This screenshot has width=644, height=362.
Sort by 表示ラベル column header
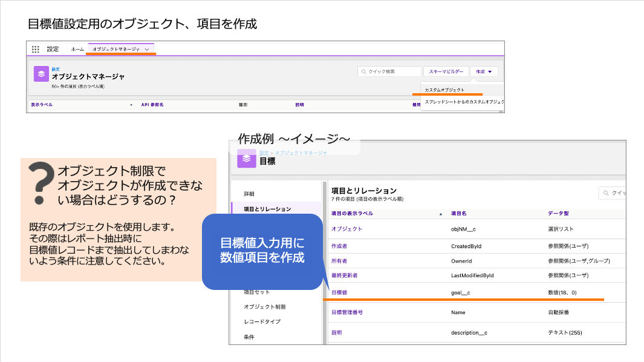coord(42,105)
